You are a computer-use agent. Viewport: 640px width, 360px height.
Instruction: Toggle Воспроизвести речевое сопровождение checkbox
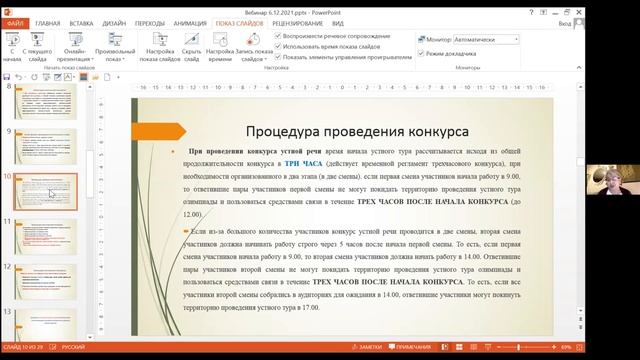tap(278, 36)
